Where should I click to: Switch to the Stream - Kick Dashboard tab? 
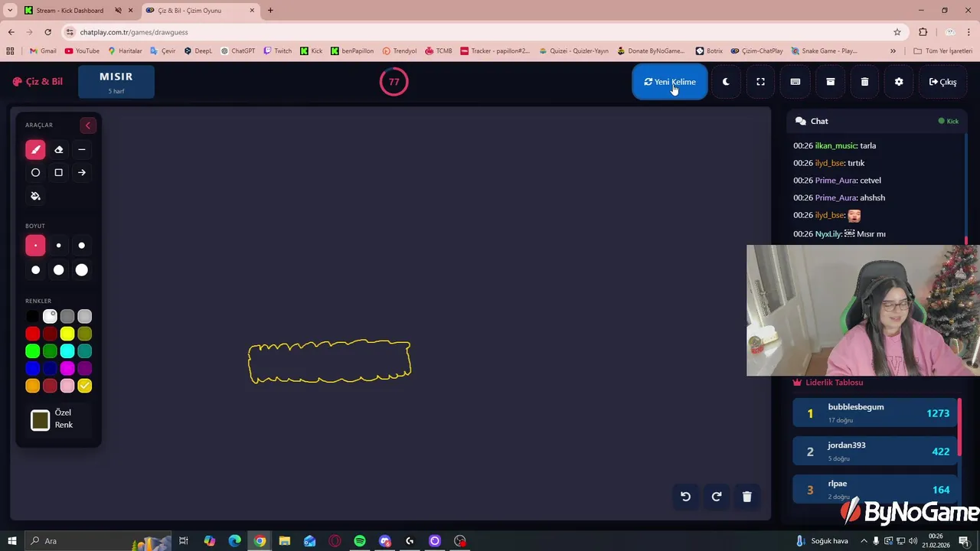(x=69, y=11)
